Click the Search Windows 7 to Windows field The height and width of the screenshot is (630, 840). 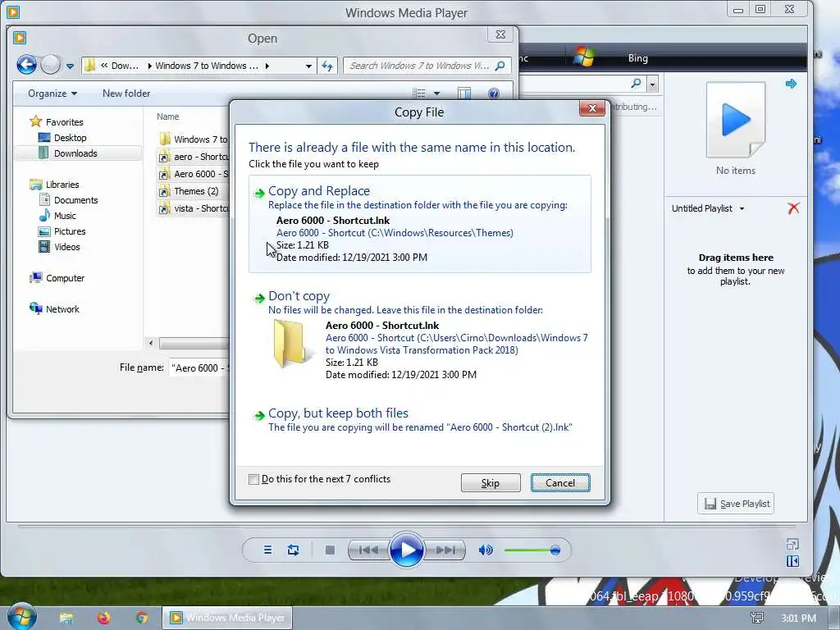click(x=427, y=66)
